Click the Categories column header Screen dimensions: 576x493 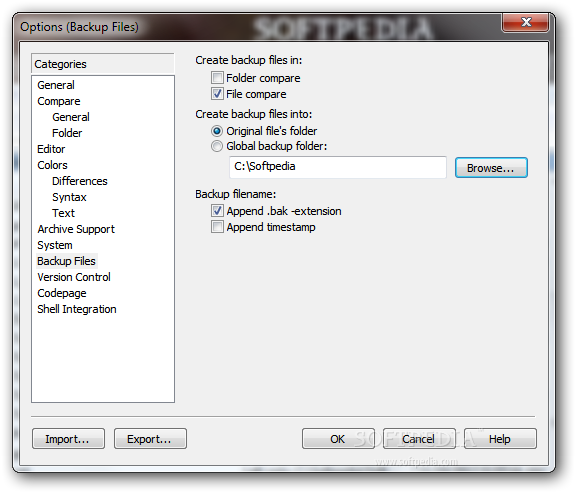click(x=102, y=64)
